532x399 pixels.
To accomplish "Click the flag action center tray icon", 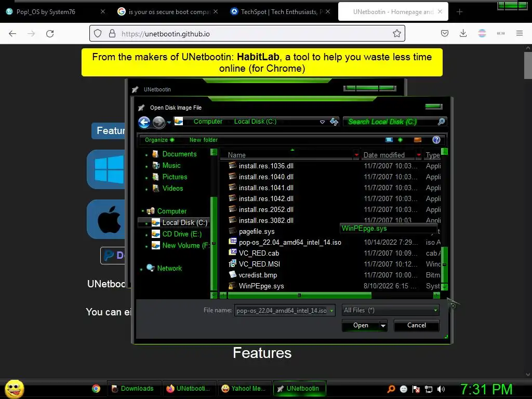I will click(416, 389).
